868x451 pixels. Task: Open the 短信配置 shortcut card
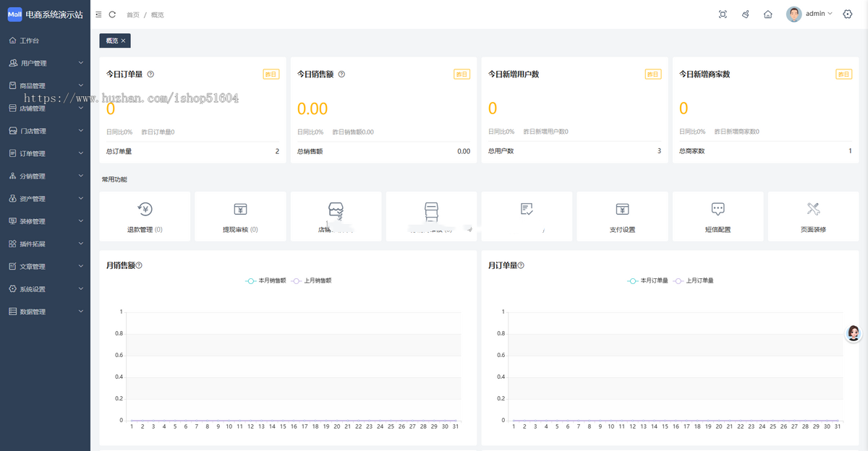[x=718, y=216]
